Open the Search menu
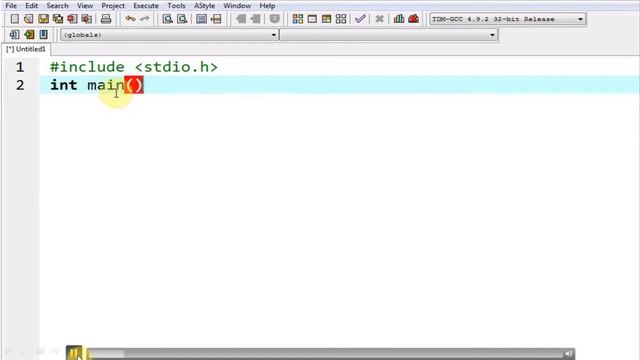Viewport: 640px width, 360px height. click(x=57, y=6)
